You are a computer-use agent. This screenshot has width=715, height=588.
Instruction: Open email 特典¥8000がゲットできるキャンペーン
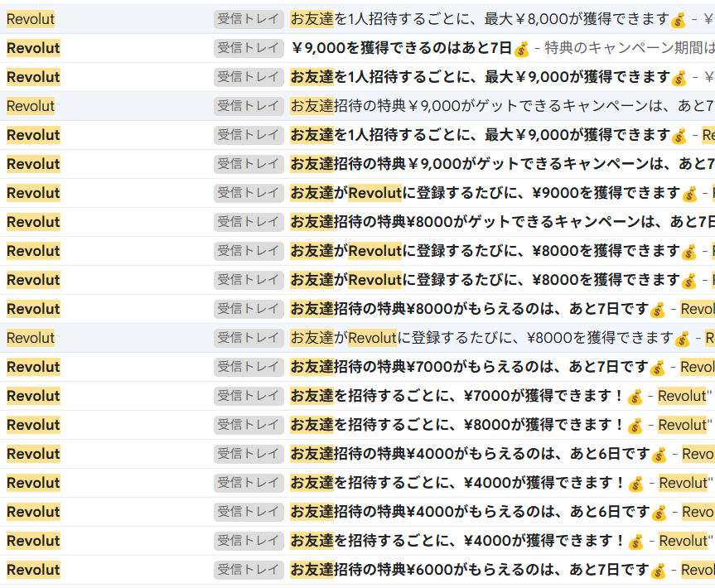tap(497, 222)
